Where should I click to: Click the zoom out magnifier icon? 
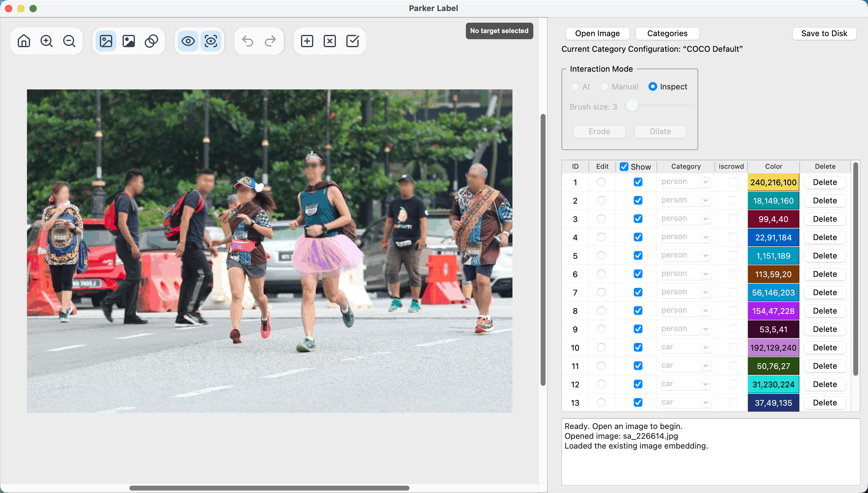click(x=69, y=41)
